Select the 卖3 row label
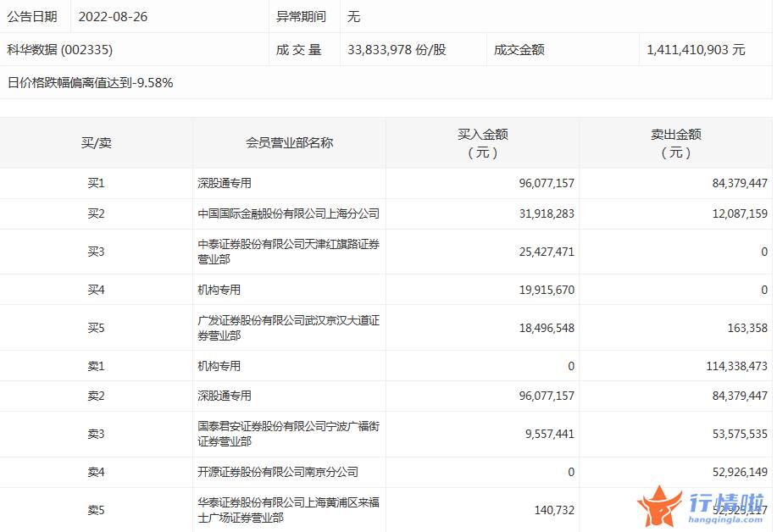Image resolution: width=777 pixels, height=532 pixels. [96, 434]
